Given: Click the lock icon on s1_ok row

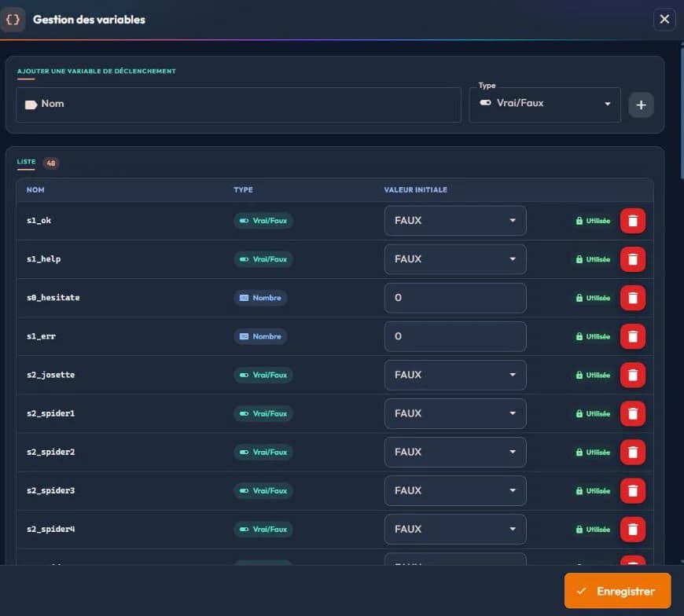Looking at the screenshot, I should pos(579,221).
